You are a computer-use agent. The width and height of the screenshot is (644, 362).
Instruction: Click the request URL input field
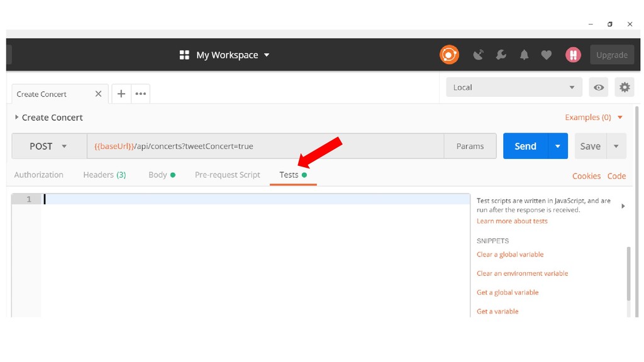[x=265, y=146]
